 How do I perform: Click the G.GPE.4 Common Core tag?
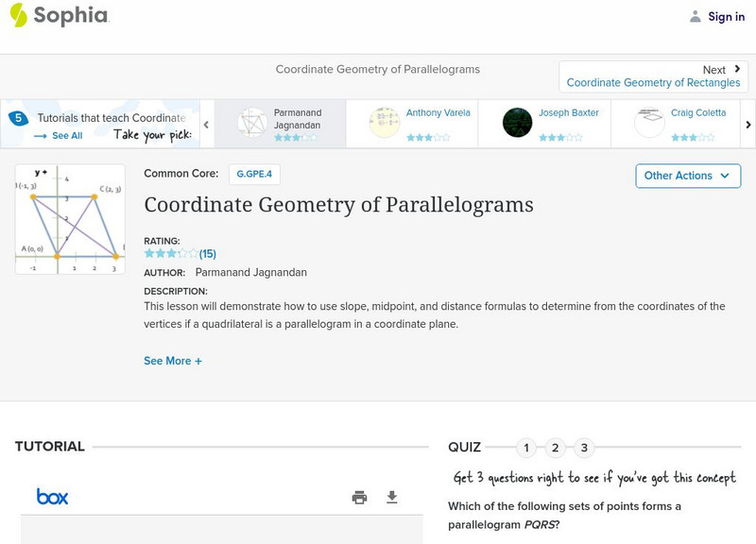[254, 174]
